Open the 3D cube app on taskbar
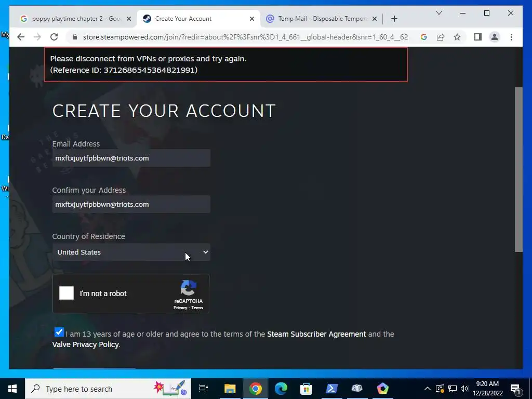Viewport: 532px width, 399px height. pyautogui.click(x=357, y=389)
